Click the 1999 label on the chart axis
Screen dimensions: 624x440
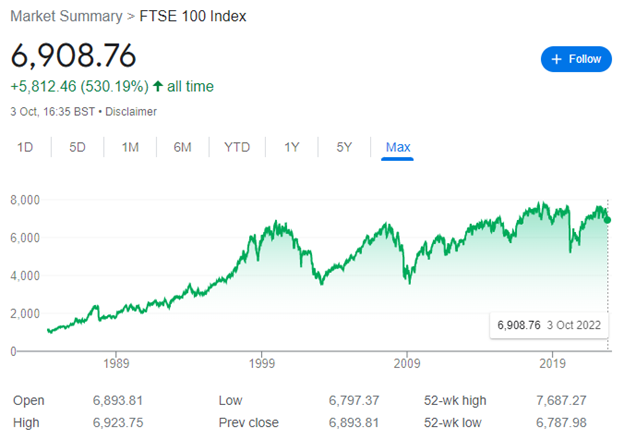coord(261,367)
